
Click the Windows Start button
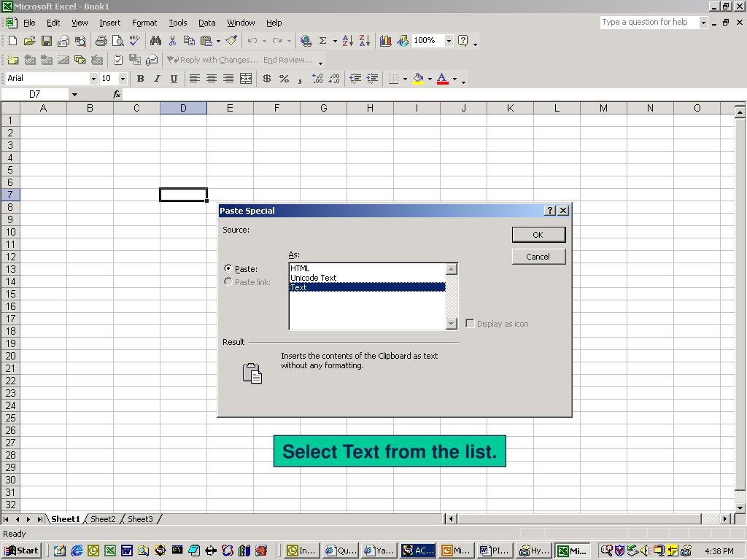[x=21, y=551]
